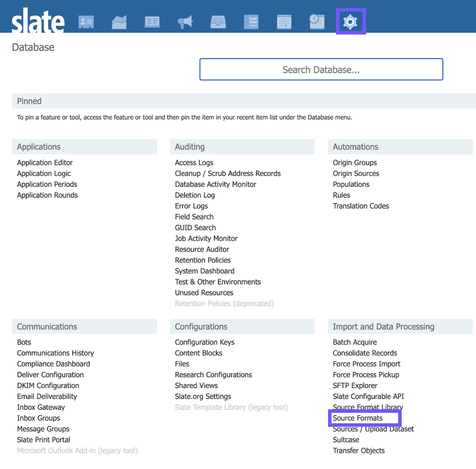
Task: Open Application Rounds
Action: click(x=47, y=195)
